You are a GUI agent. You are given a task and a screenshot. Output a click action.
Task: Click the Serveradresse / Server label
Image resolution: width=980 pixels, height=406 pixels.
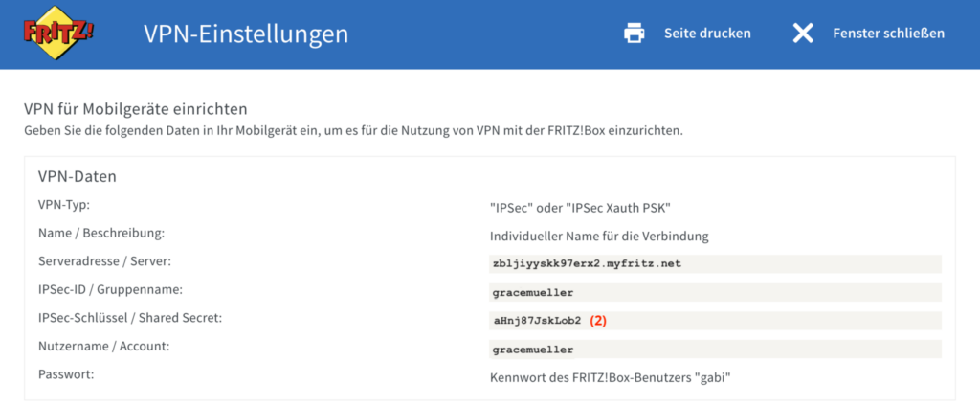click(x=105, y=261)
